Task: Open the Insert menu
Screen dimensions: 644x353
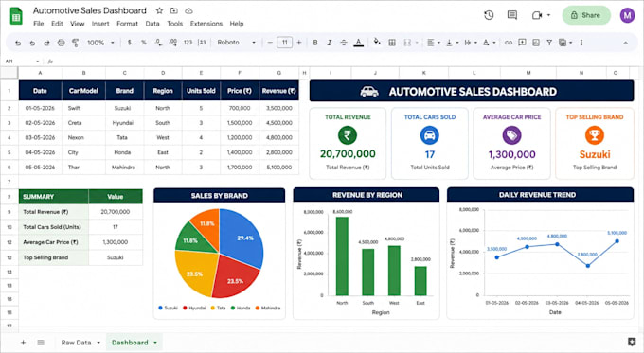Action: coord(100,24)
